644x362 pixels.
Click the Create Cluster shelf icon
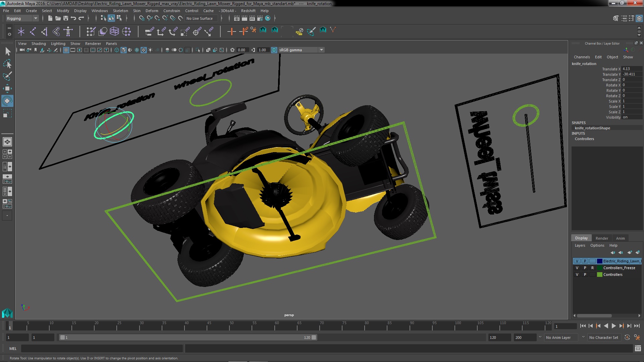(126, 32)
